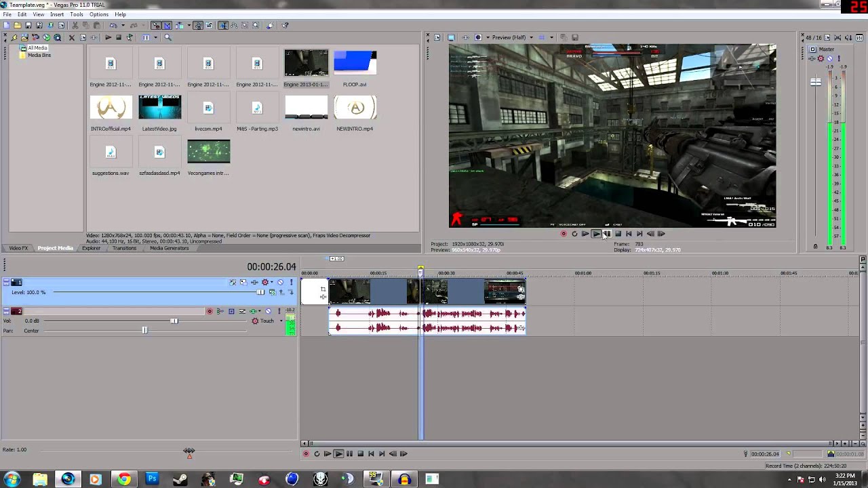868x488 pixels.
Task: Open video track 1 automation settings dropdown
Action: tap(272, 282)
